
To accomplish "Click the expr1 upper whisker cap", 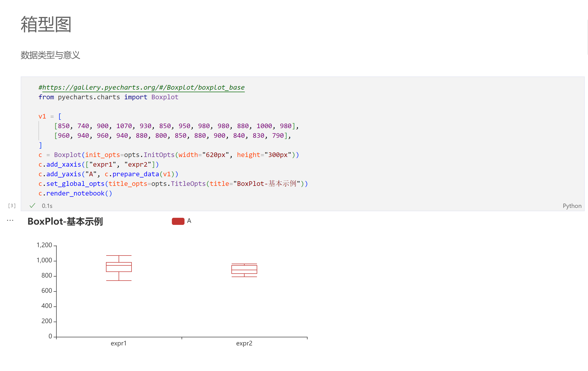I will pos(119,256).
